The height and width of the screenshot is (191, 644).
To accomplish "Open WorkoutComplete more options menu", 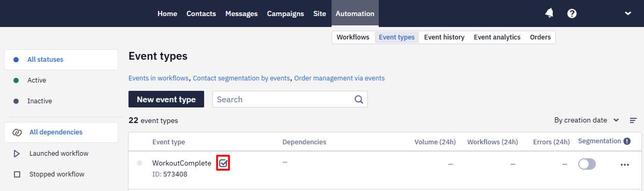I will (624, 165).
